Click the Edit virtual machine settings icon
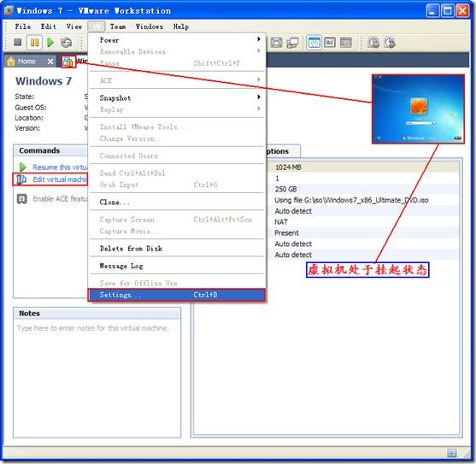 (21, 179)
